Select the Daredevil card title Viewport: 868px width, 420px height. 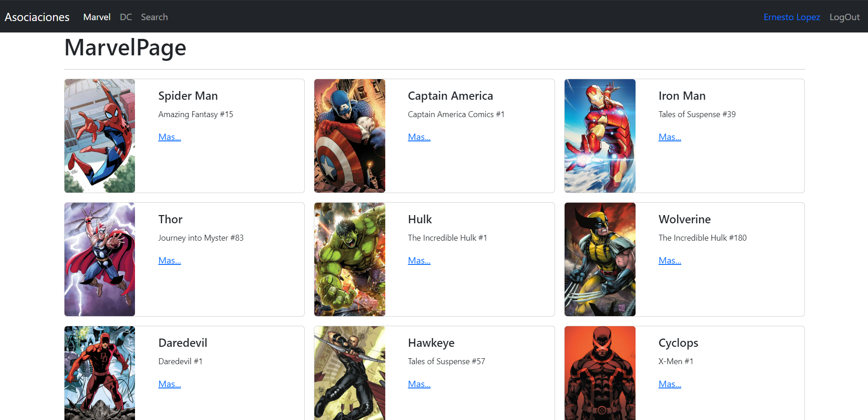[183, 343]
